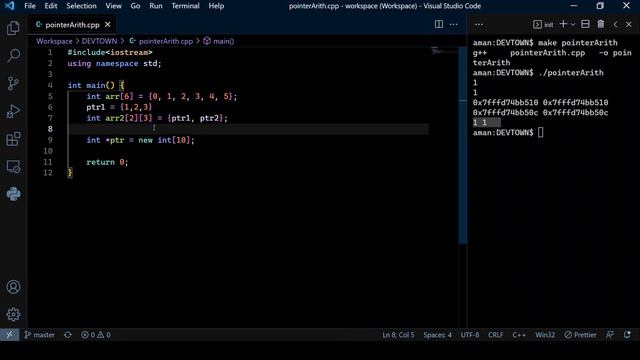Click Win32 configuration in status bar

pos(545,335)
